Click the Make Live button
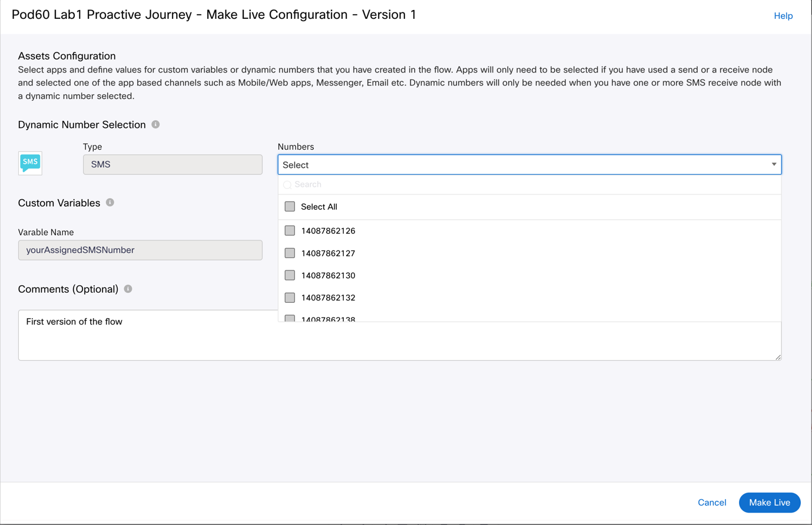Image resolution: width=812 pixels, height=525 pixels. tap(769, 503)
